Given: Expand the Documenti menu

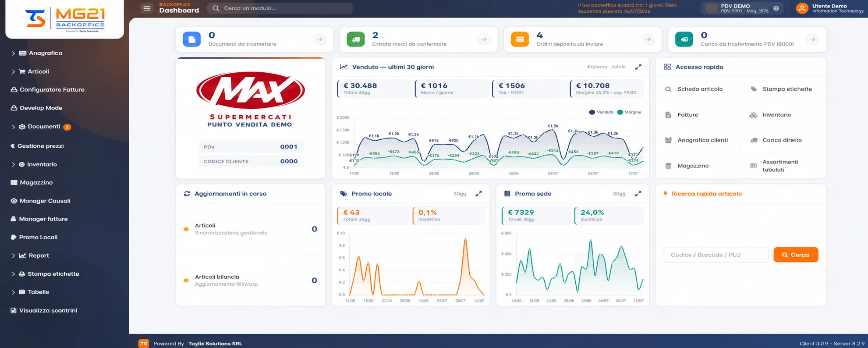Looking at the screenshot, I should (36, 127).
